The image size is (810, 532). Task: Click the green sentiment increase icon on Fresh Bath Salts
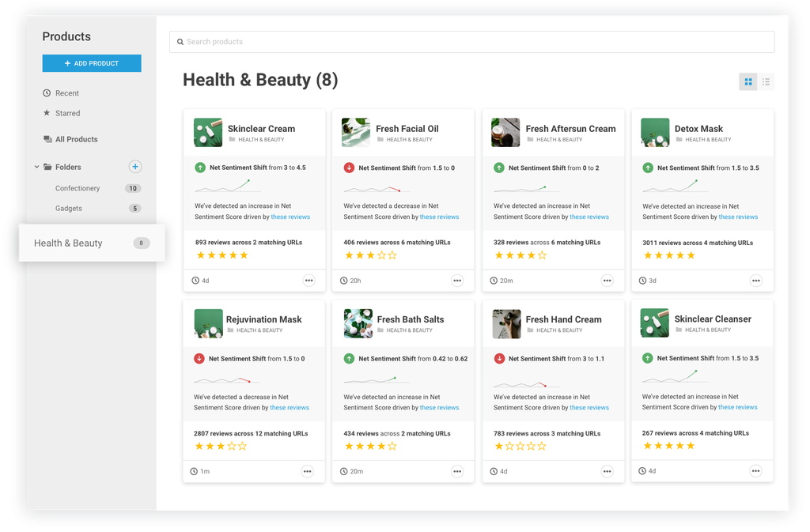(x=349, y=359)
